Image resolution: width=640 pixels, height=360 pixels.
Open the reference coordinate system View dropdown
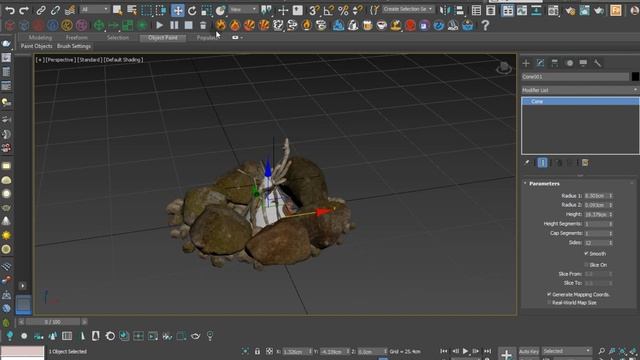[243, 9]
